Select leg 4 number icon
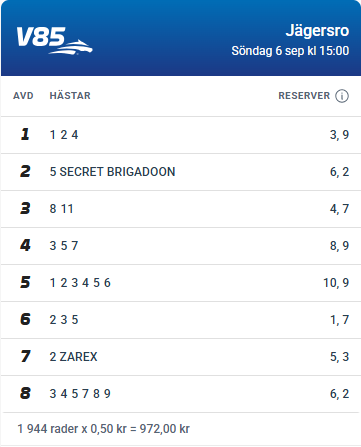 [25, 245]
